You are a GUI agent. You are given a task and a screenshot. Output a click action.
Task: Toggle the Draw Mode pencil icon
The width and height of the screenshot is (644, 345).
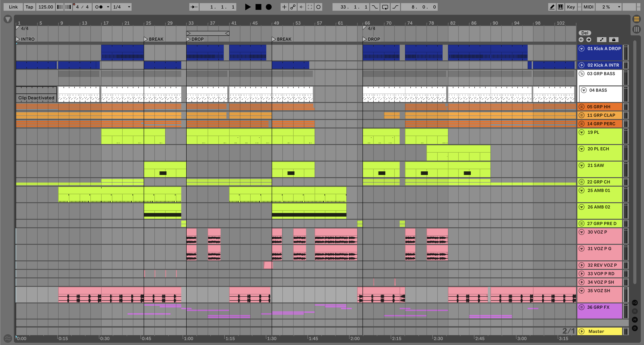(x=552, y=7)
